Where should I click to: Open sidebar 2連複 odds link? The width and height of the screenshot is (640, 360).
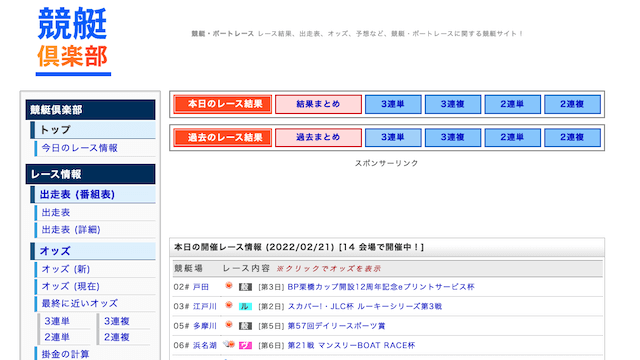pyautogui.click(x=117, y=337)
